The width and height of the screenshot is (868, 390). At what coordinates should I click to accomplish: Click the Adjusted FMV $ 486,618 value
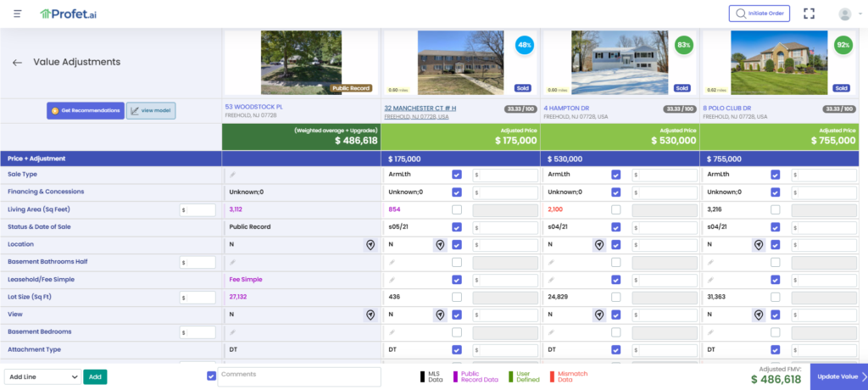(776, 380)
